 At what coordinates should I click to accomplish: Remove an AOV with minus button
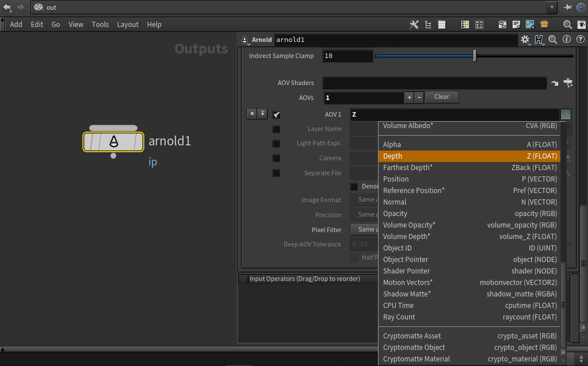(x=419, y=98)
